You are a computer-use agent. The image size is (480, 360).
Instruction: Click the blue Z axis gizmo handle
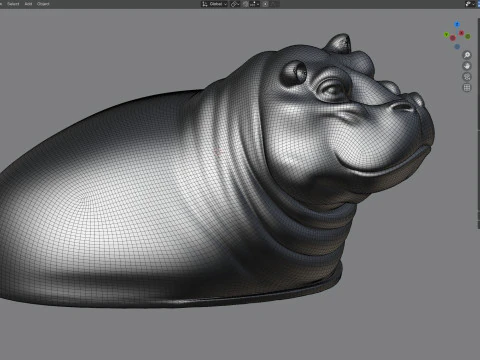(x=457, y=24)
